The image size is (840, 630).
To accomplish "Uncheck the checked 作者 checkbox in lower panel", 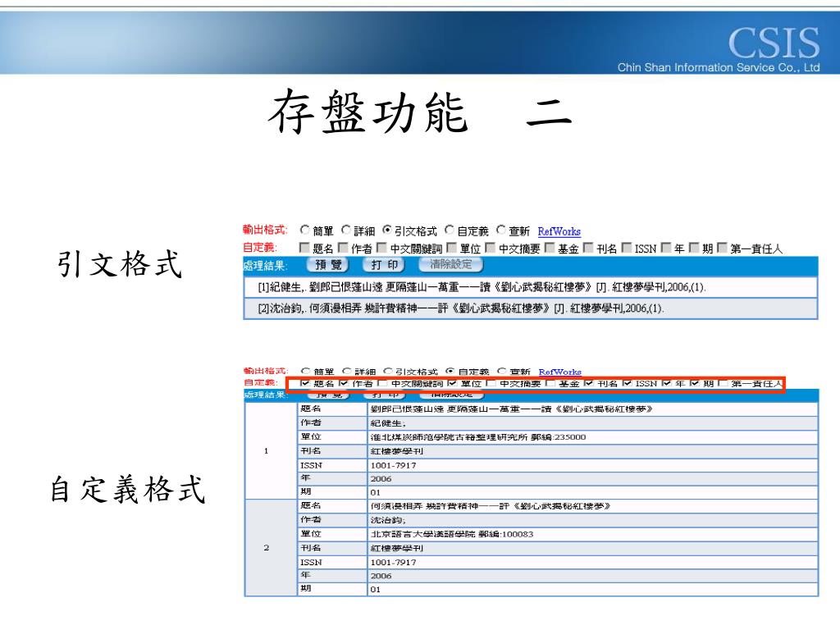I will click(x=344, y=383).
